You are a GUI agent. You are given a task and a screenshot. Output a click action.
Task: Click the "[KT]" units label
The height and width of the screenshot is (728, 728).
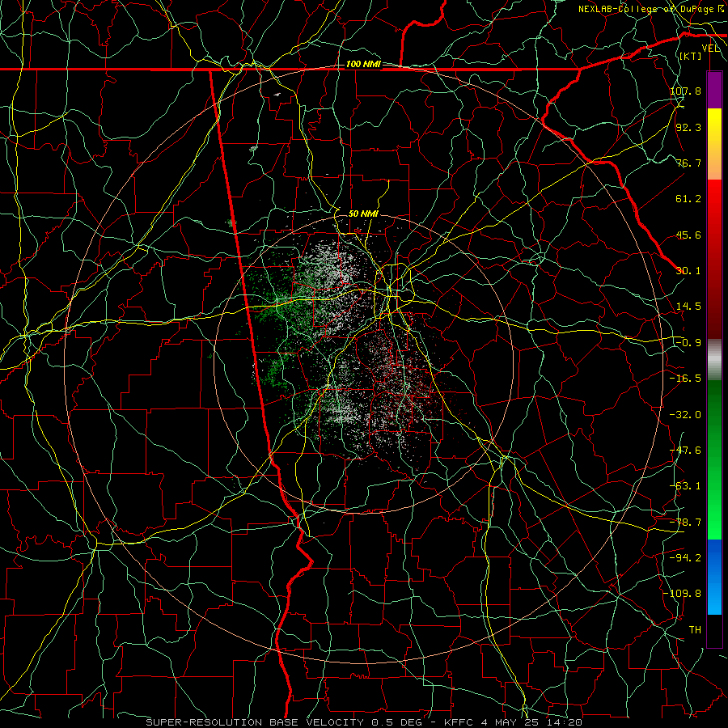690,56
